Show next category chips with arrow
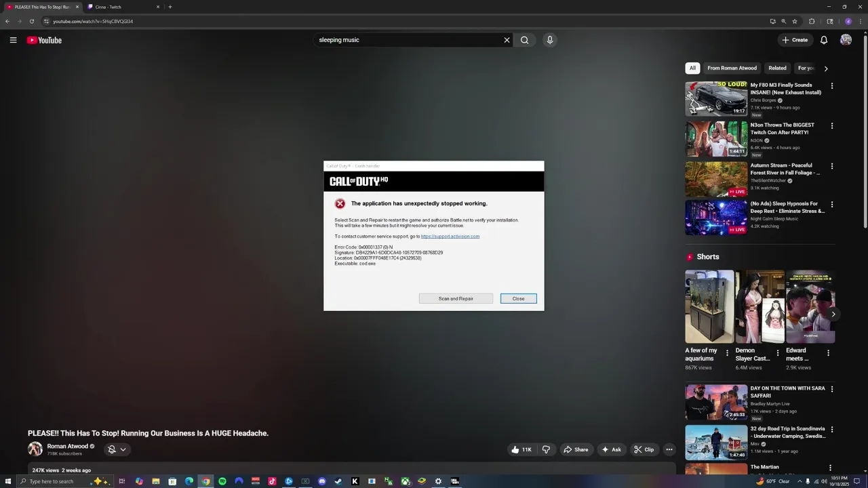This screenshot has width=868, height=488. pyautogui.click(x=825, y=68)
